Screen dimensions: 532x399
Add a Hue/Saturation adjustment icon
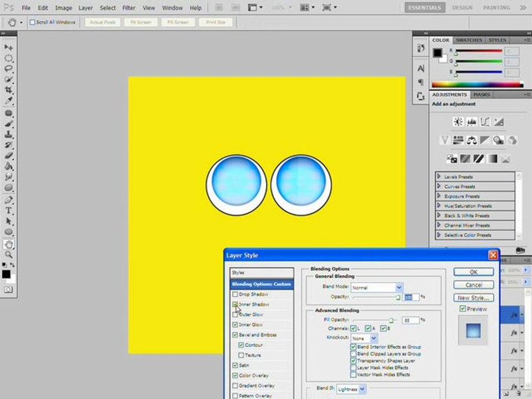[458, 140]
